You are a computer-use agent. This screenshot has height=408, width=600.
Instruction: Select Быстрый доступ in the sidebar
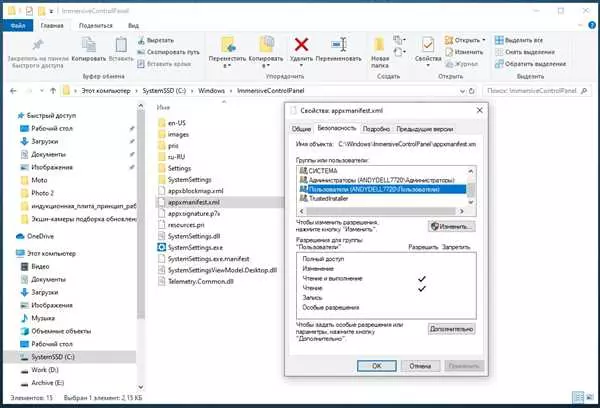point(51,115)
